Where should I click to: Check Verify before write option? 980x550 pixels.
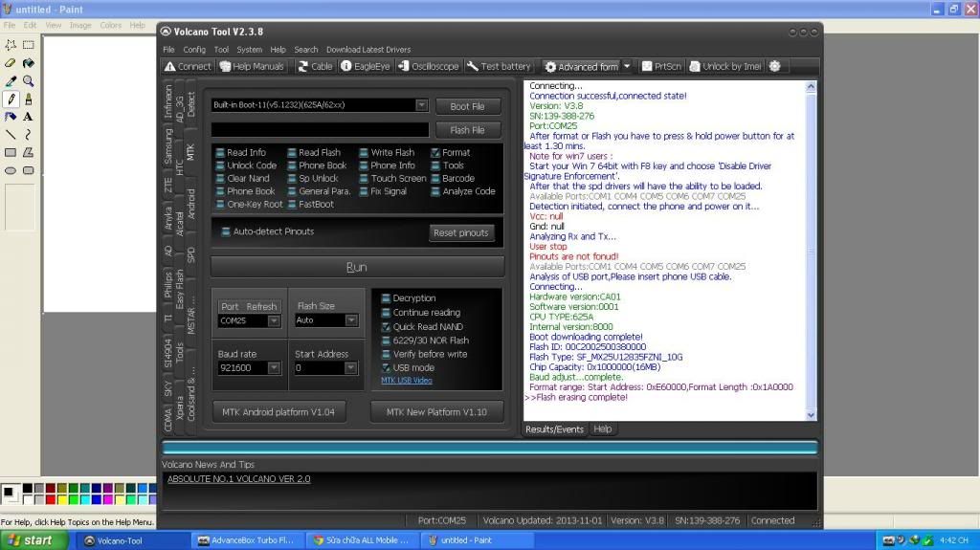(386, 354)
